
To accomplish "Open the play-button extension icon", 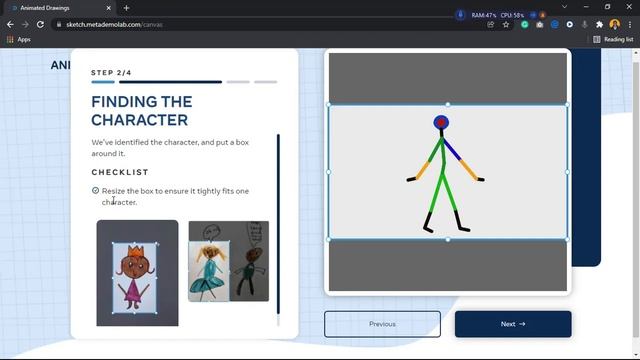I will coord(569,25).
